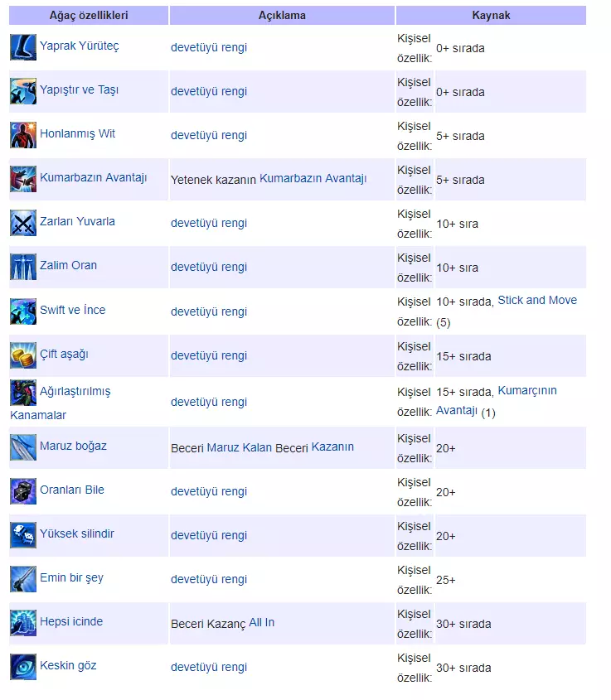The height and width of the screenshot is (700, 611).
Task: Click the Honlanmış Wit skill icon
Action: (x=23, y=135)
